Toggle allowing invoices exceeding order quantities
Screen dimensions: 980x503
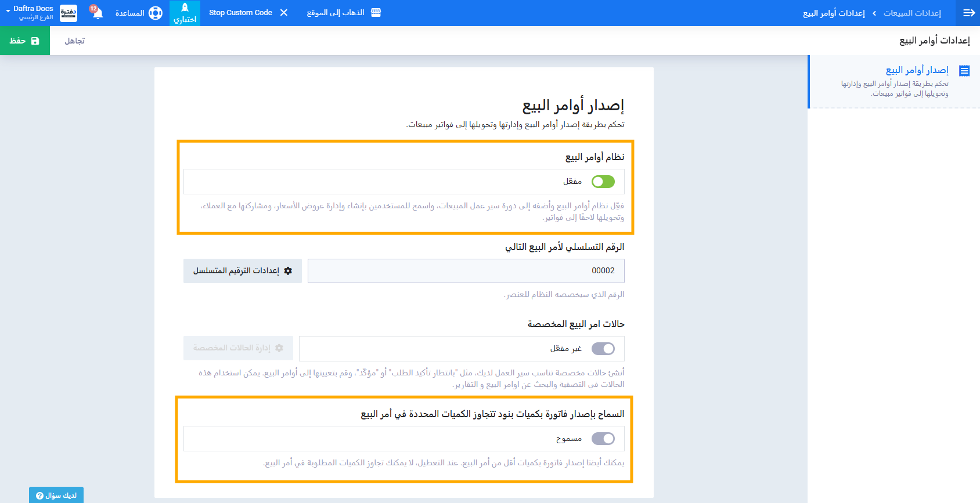[x=603, y=439]
